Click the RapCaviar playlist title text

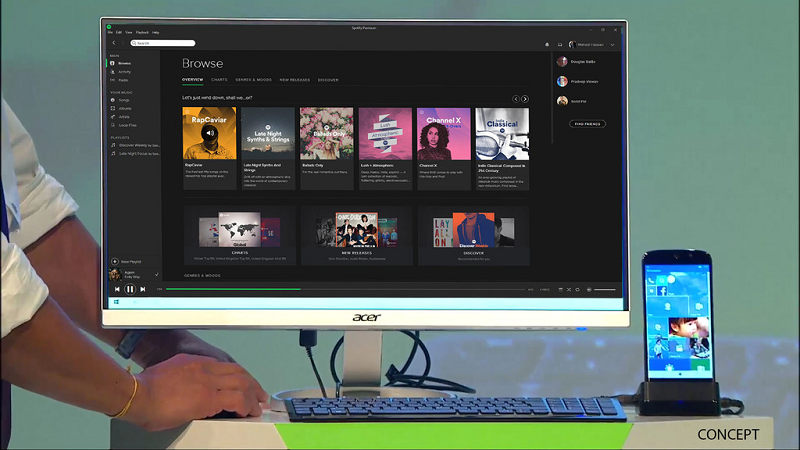(194, 165)
